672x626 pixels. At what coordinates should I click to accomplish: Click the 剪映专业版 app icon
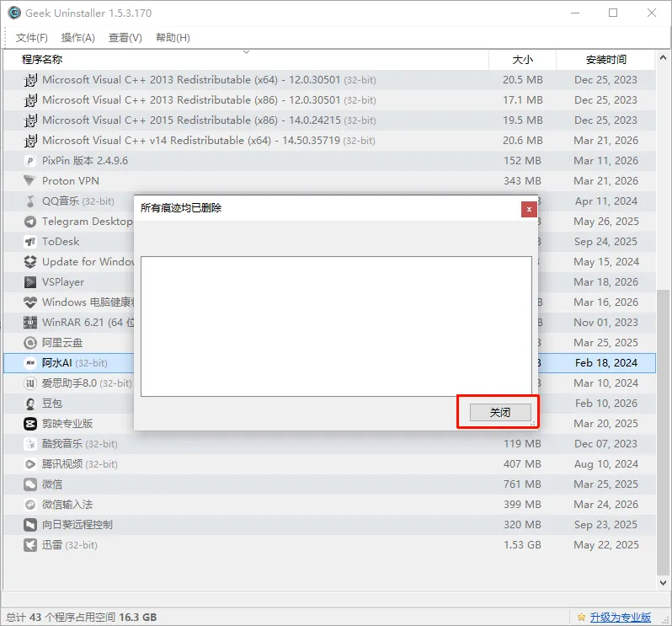click(x=30, y=424)
